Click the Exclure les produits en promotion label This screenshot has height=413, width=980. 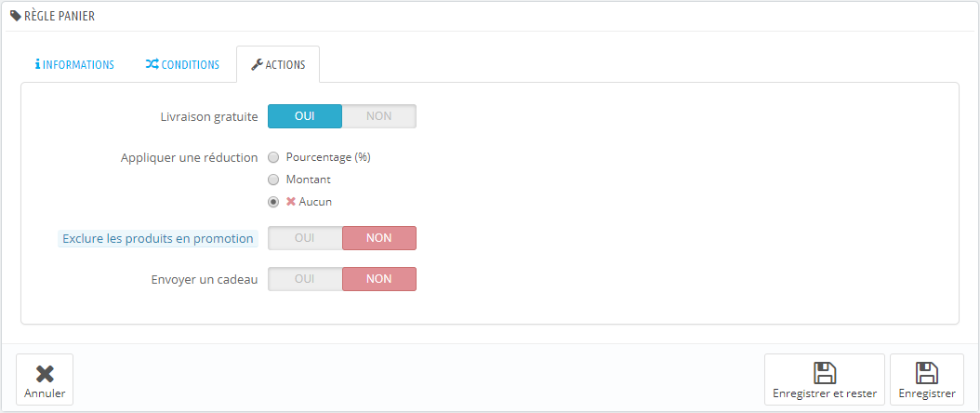158,239
